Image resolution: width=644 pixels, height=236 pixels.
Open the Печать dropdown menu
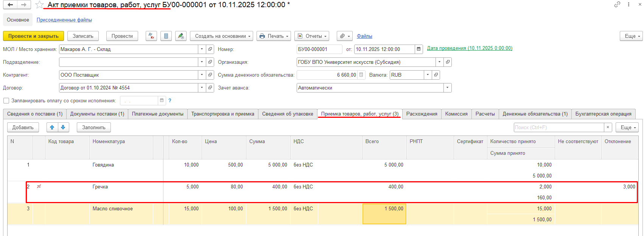point(274,36)
